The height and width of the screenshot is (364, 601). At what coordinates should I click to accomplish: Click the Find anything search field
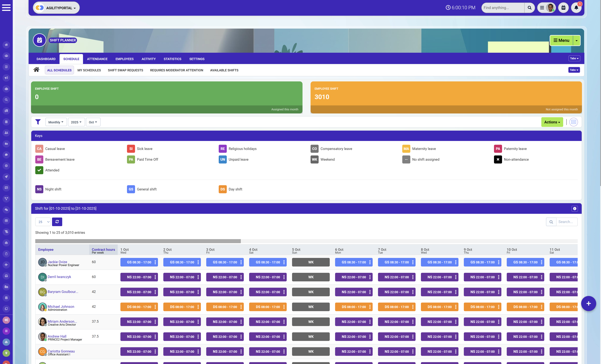[x=503, y=8]
